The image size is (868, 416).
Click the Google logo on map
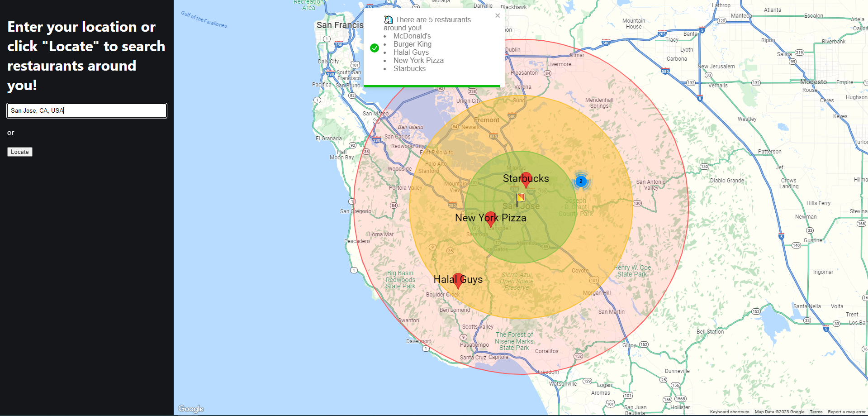coord(191,409)
